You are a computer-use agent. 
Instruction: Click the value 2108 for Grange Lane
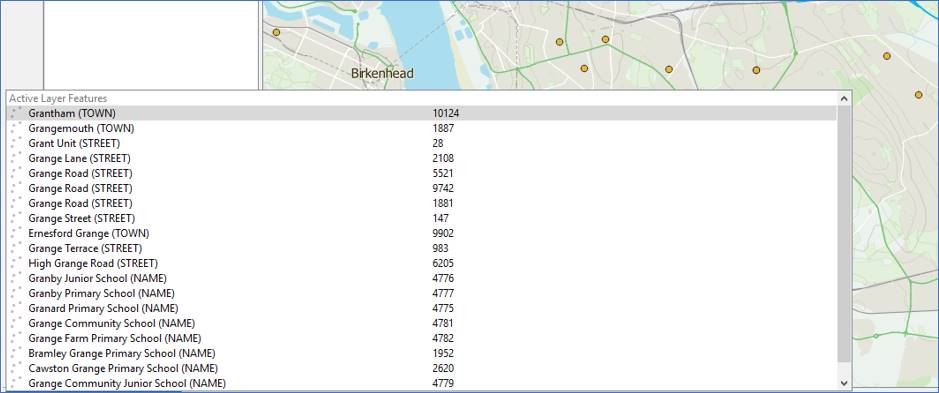click(443, 158)
